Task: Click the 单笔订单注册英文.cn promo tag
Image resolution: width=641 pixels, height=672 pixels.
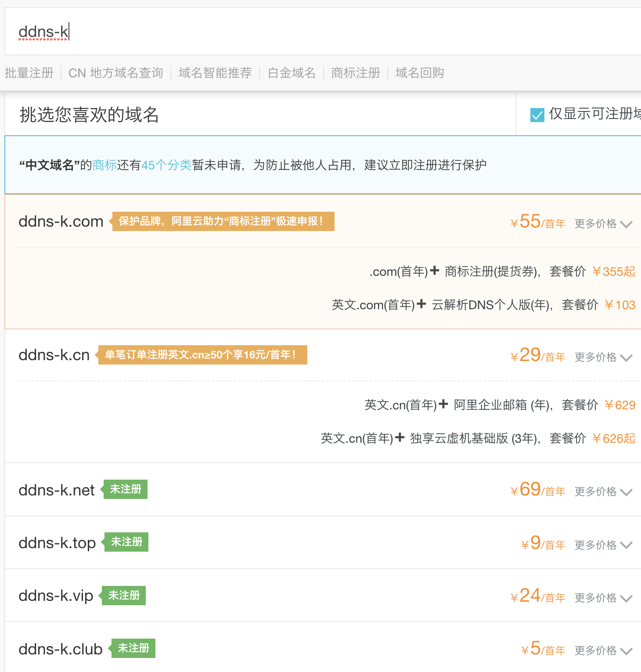Action: pos(202,355)
